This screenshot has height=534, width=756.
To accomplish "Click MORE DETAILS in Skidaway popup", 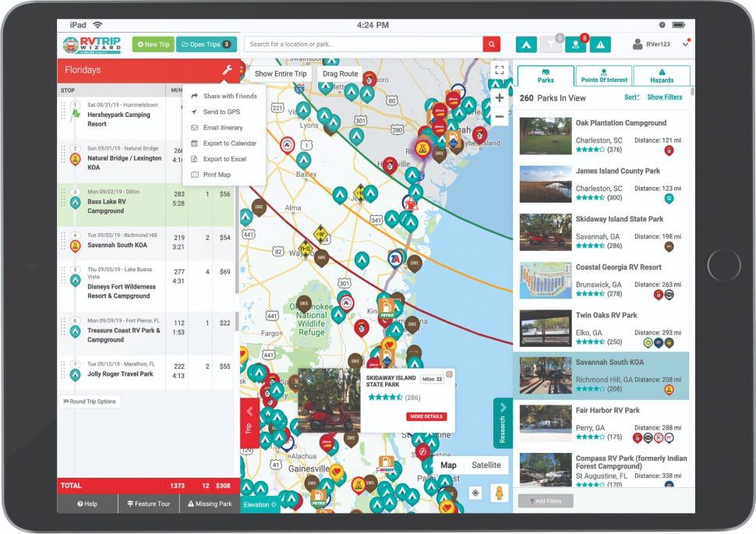I will point(426,416).
